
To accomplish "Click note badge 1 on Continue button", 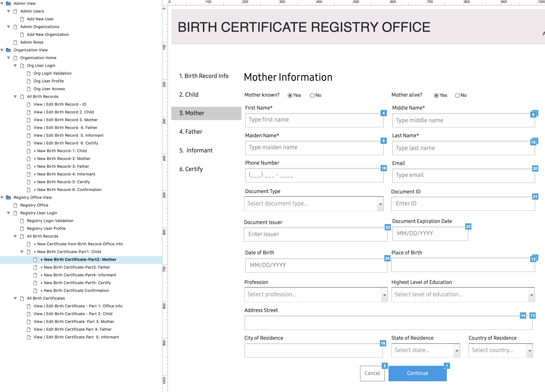I will [447, 366].
